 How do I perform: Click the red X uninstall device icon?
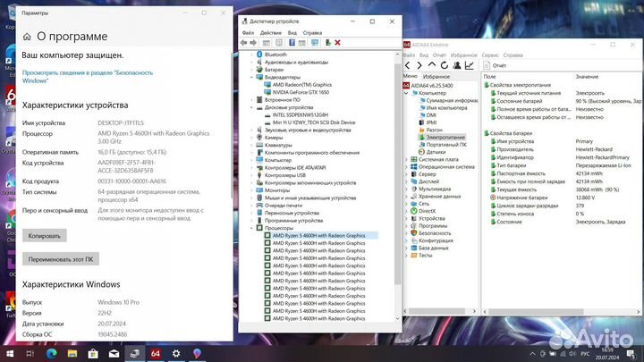coord(337,42)
